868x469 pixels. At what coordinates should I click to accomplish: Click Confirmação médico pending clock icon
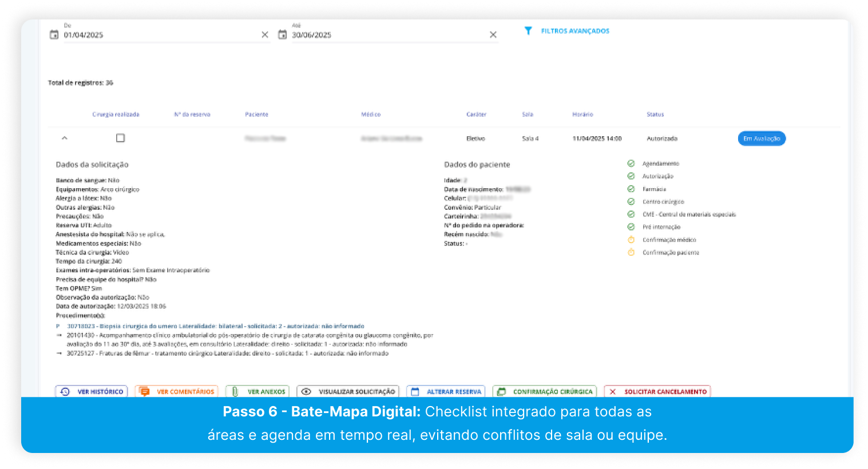tap(631, 240)
